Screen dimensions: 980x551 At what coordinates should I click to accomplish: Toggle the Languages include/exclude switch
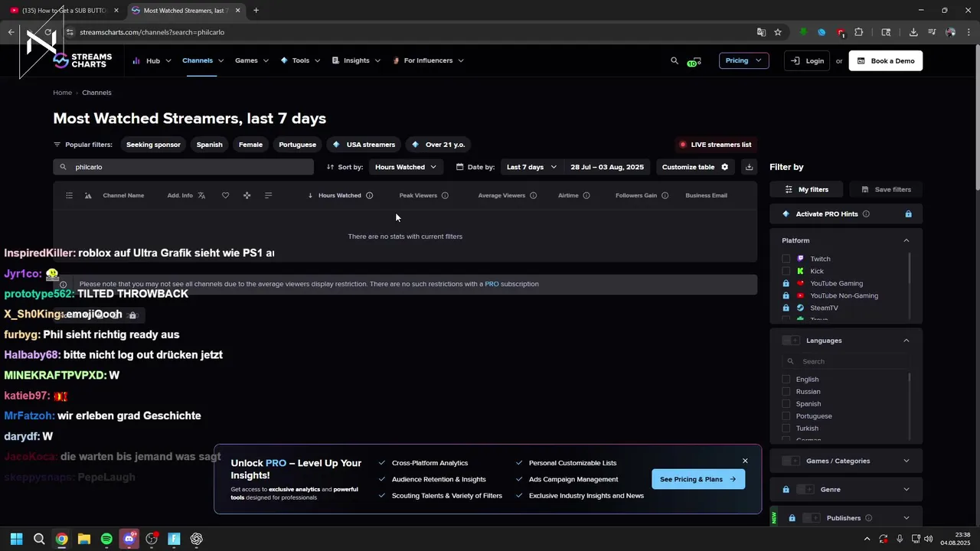point(791,341)
